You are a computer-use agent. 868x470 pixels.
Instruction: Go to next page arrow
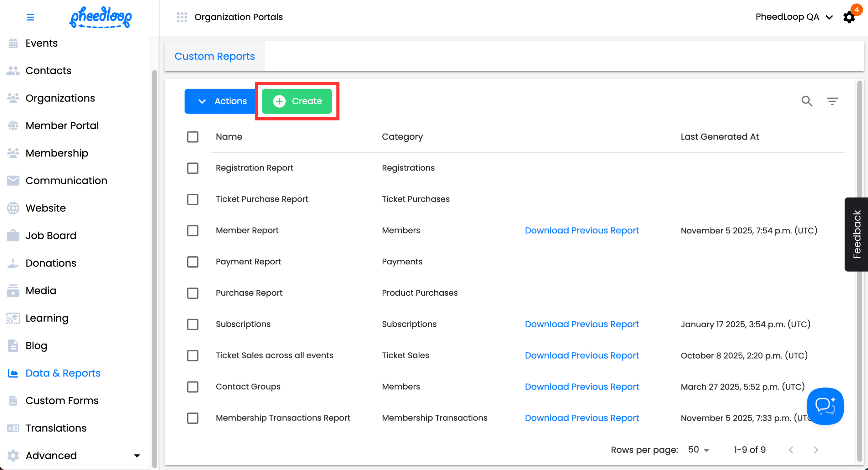[x=816, y=450]
